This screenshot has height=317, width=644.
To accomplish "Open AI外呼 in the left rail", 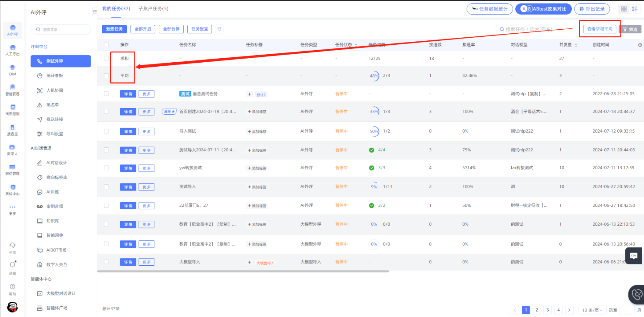I will 12,30.
